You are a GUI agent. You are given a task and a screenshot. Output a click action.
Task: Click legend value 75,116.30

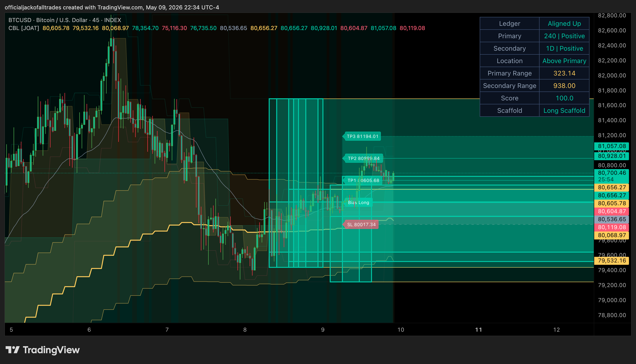pyautogui.click(x=174, y=28)
